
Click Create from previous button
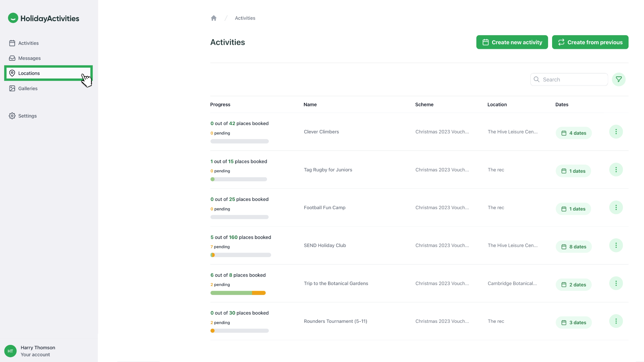pyautogui.click(x=590, y=42)
